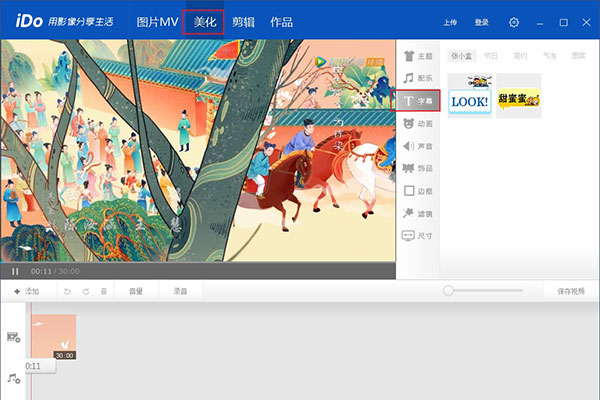Click the audio track music icon
The width and height of the screenshot is (600, 400).
click(x=14, y=379)
